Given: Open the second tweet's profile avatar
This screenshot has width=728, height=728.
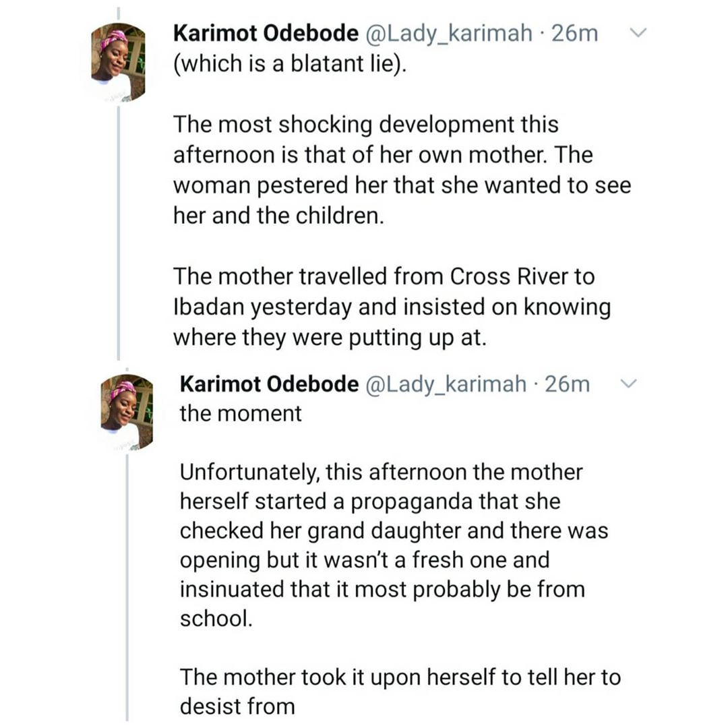Looking at the screenshot, I should point(127,413).
